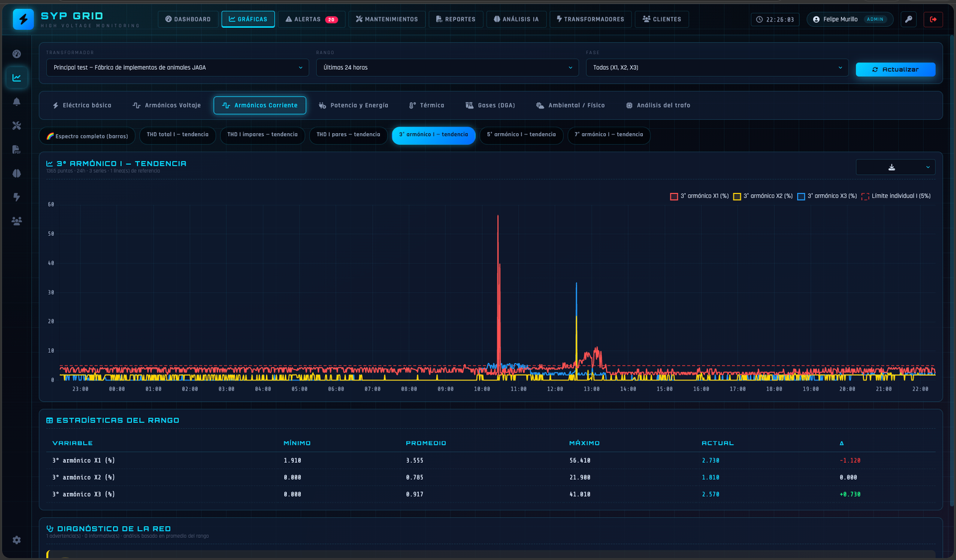
Task: Open the GRÁFICAS menu item
Action: (x=248, y=19)
